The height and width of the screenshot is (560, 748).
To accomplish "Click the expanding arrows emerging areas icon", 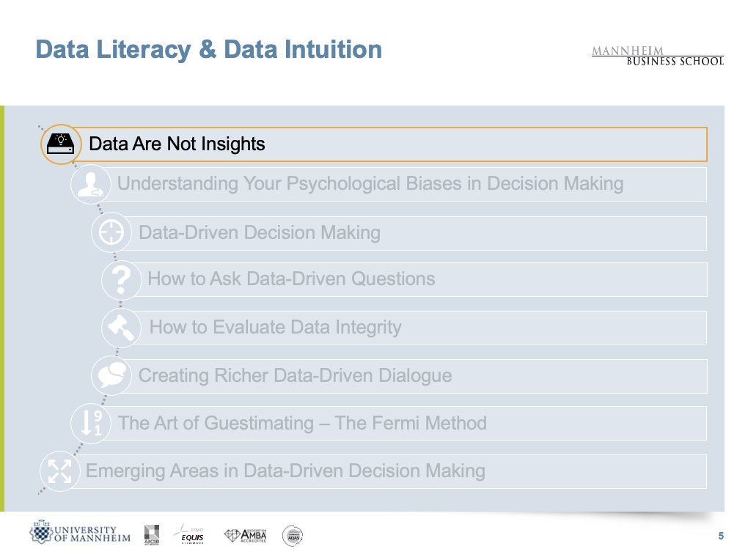I will (x=59, y=471).
